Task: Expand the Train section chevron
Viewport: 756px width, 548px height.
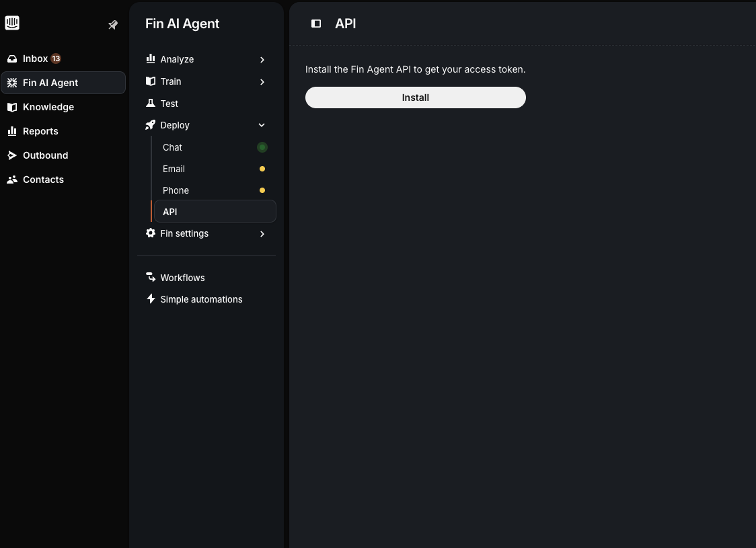Action: pos(262,82)
